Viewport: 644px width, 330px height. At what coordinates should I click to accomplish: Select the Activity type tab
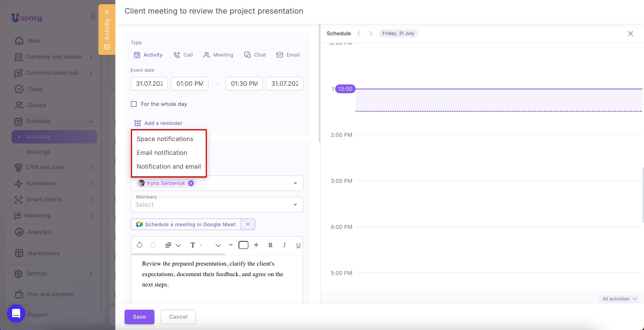[148, 55]
